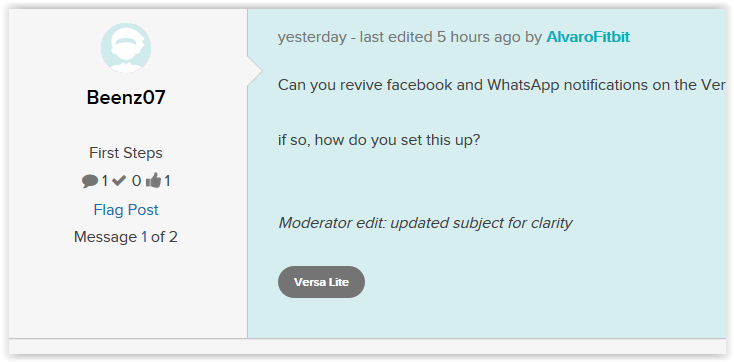Click the post bubble pointer arrow

tap(255, 71)
